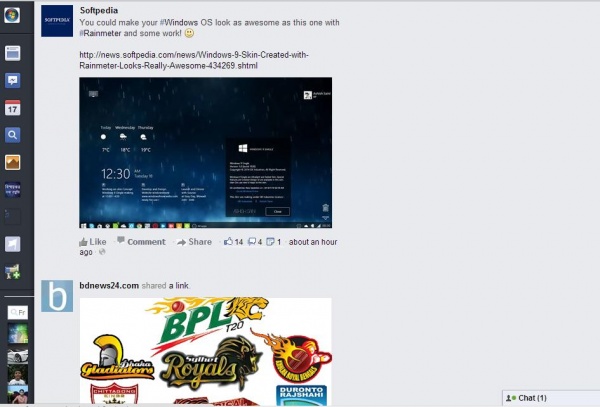The image size is (600, 407).
Task: Open the Photos icon in sidebar
Action: pos(13,162)
